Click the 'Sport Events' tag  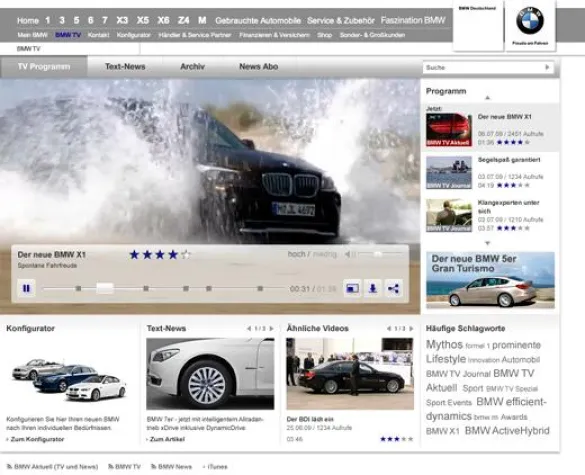[x=449, y=403]
